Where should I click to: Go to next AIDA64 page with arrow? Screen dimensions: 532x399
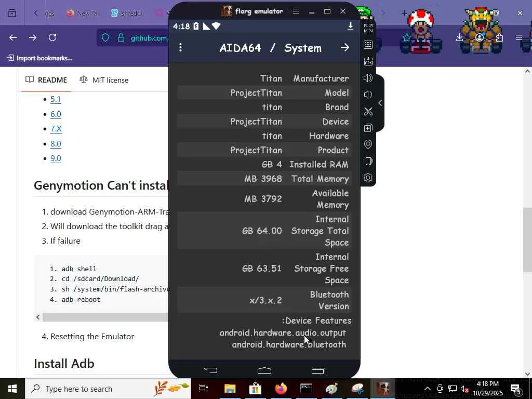[345, 47]
